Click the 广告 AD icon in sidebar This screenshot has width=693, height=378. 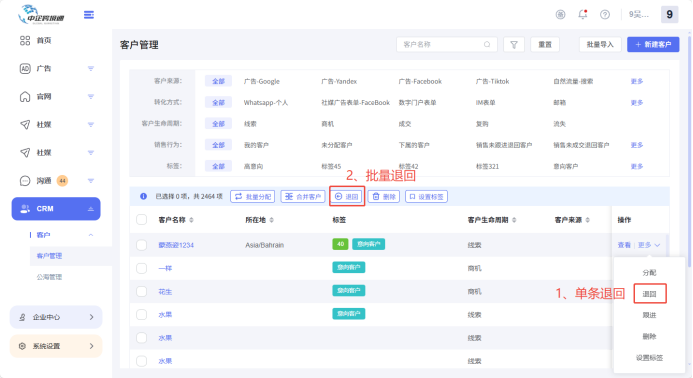coord(25,69)
